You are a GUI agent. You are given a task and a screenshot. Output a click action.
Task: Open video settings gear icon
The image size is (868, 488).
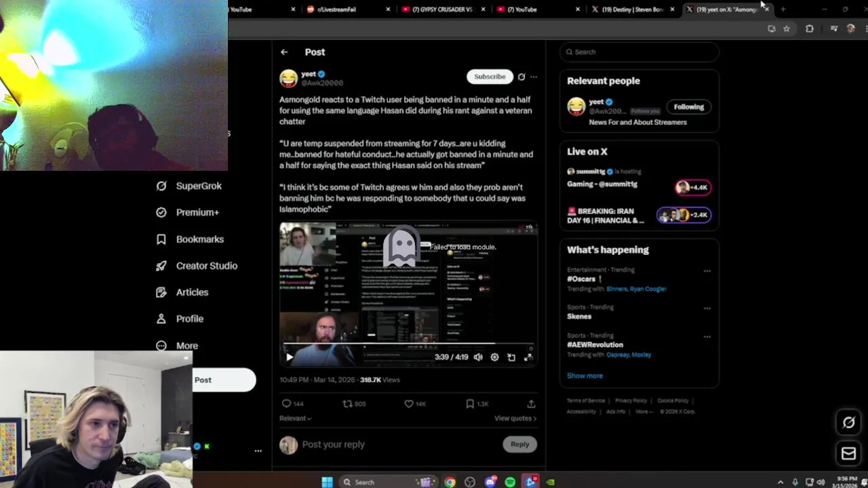click(x=494, y=357)
